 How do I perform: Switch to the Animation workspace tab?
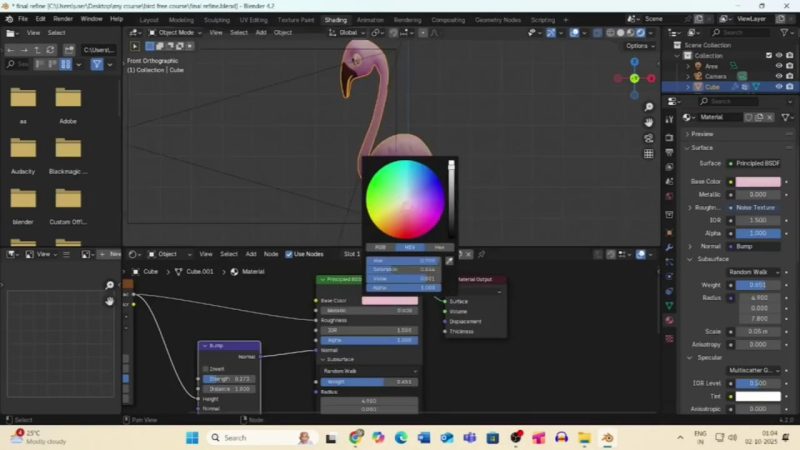(370, 19)
